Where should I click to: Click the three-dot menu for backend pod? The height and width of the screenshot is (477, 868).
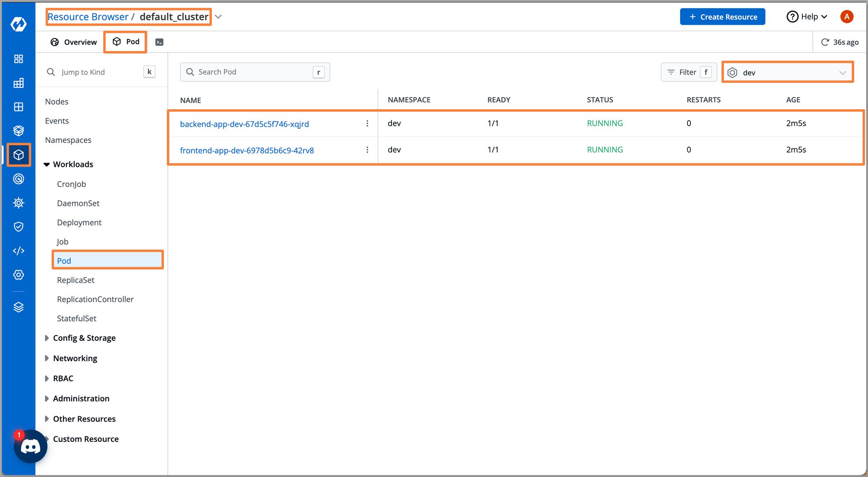367,123
